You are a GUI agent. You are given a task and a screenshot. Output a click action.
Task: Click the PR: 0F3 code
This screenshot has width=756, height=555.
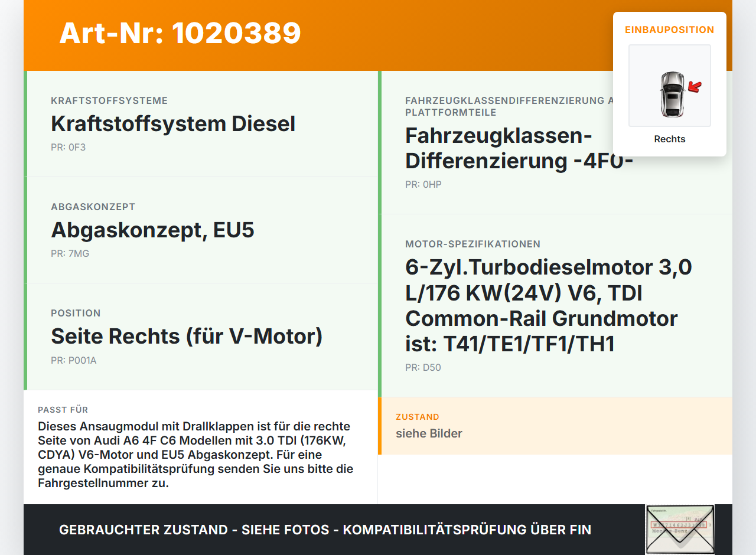tap(69, 147)
